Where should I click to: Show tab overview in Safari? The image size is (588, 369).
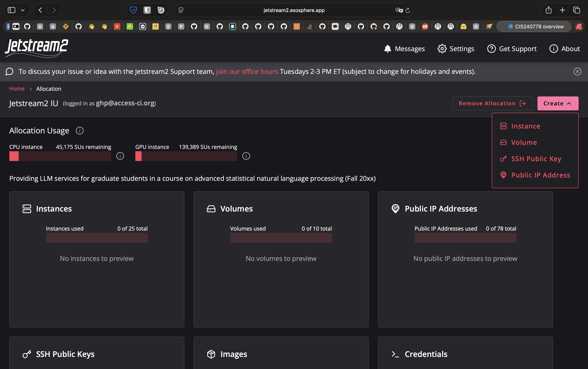pyautogui.click(x=576, y=10)
